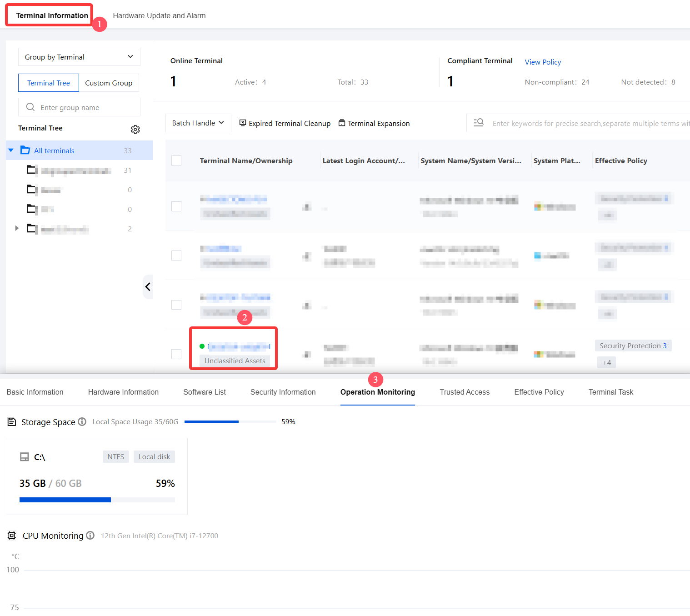Click the search magnifier in group name field
690x616 pixels.
30,107
